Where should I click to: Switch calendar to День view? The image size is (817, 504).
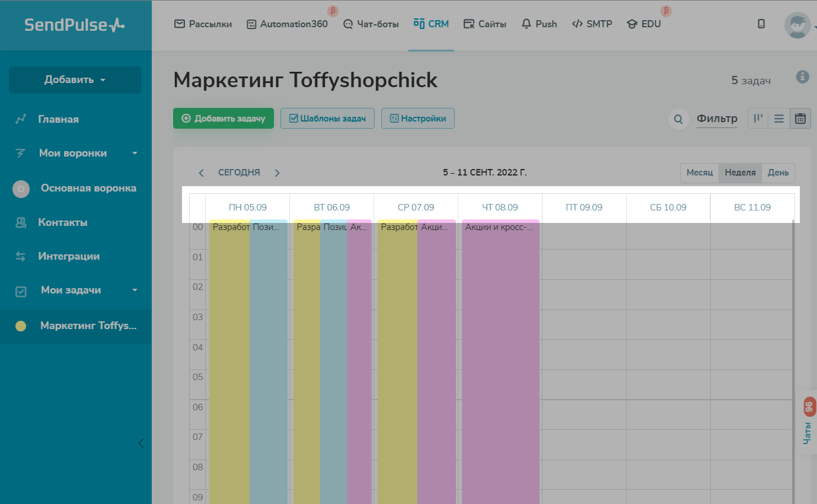point(778,173)
